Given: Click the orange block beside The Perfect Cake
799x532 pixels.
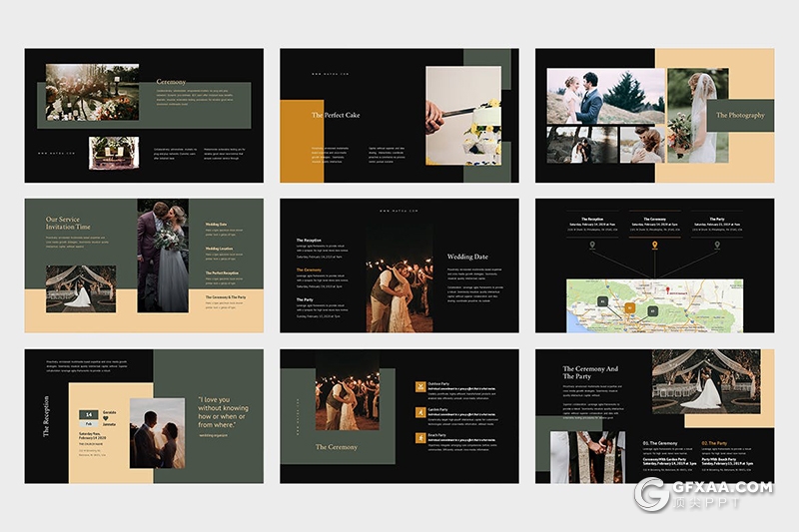Looking at the screenshot, I should [x=297, y=140].
